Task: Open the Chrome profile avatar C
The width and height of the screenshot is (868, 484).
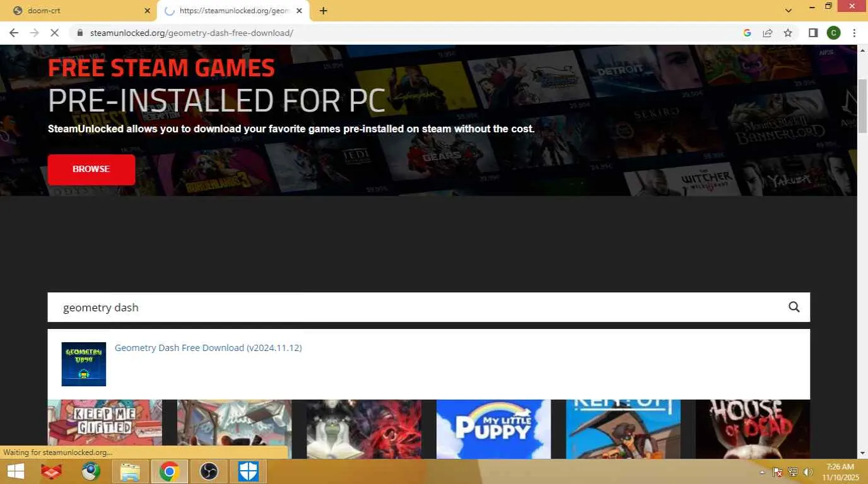Action: coord(833,33)
